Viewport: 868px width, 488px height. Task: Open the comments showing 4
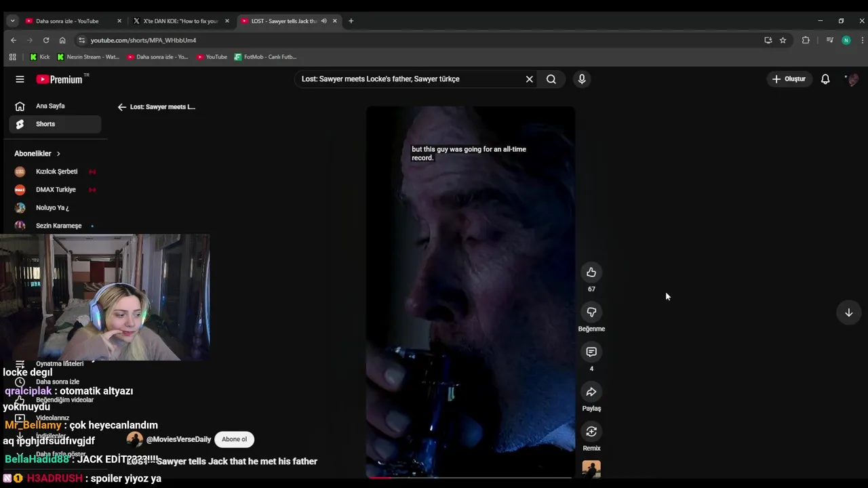[x=591, y=352]
